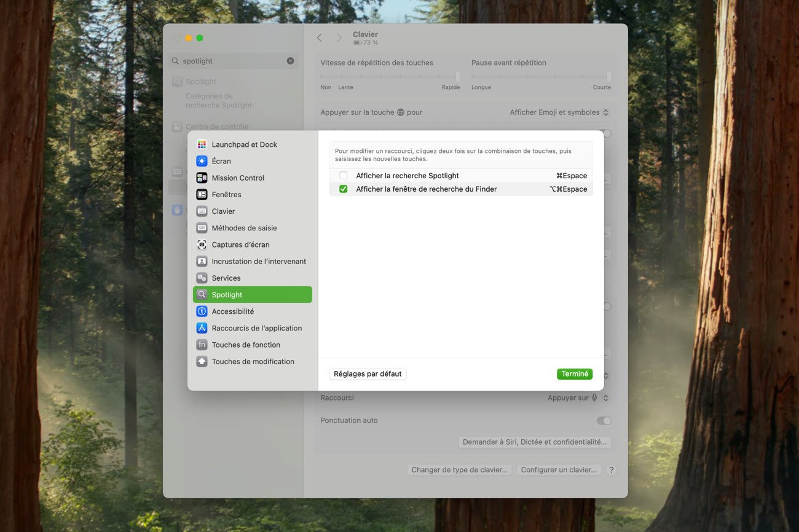The image size is (799, 532).
Task: Select the Accessibilité category
Action: coord(253,311)
